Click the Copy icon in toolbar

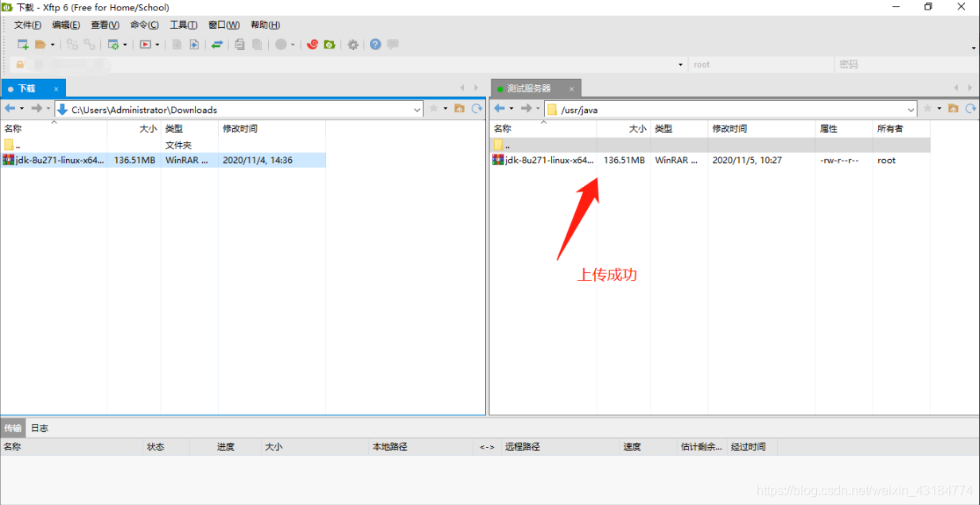tap(239, 45)
